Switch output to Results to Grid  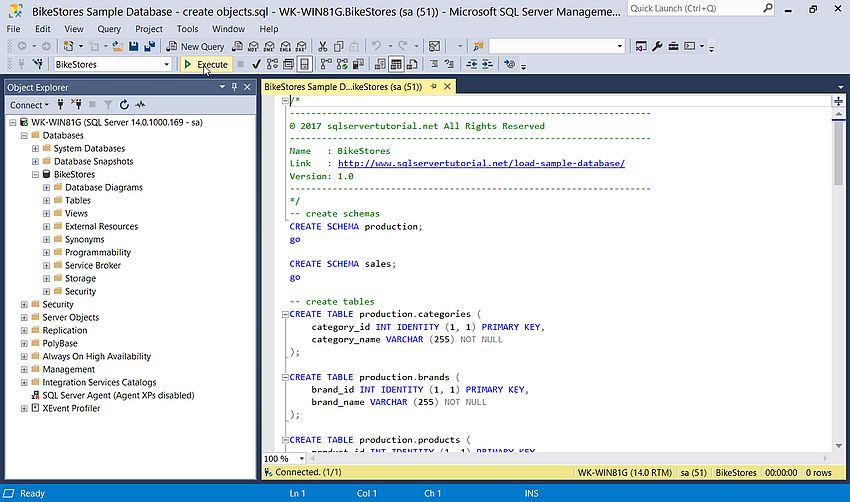point(396,65)
